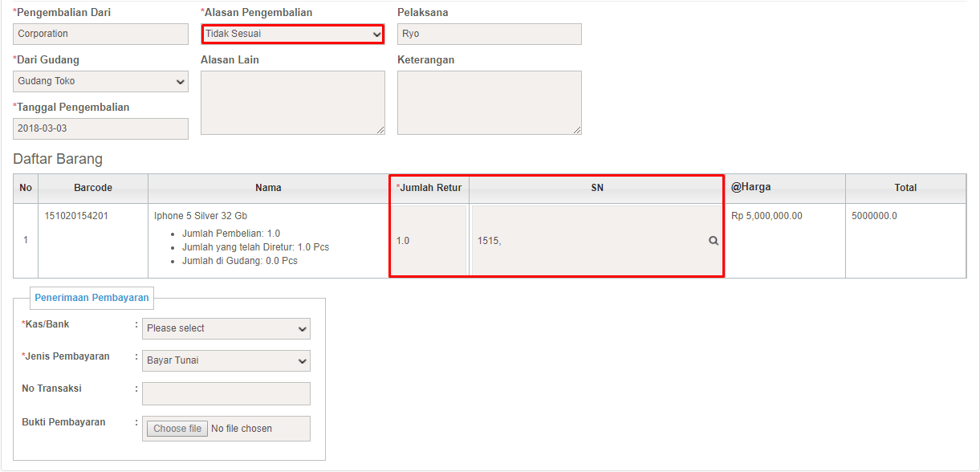
Task: Click the @Harga column header
Action: point(750,187)
